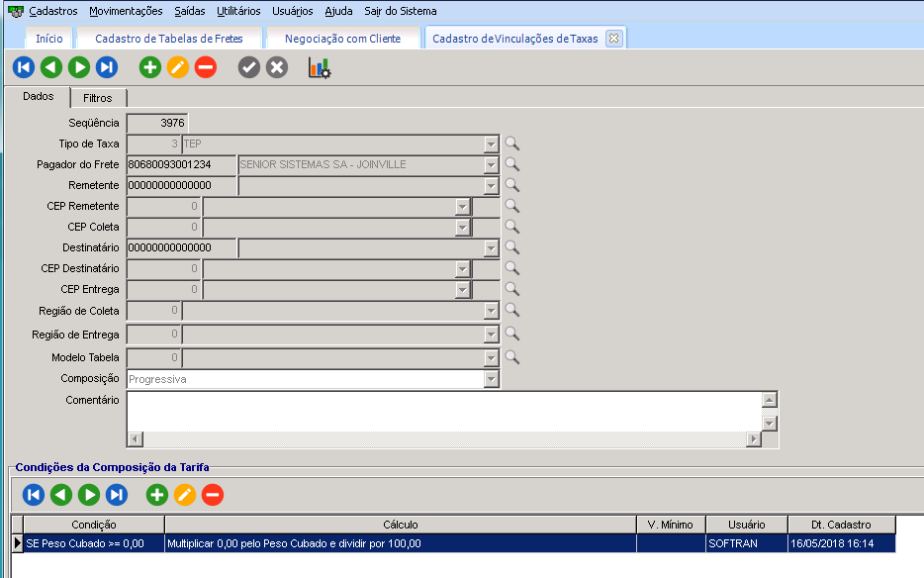Screen dimensions: 924x578
Task: Open the chart report settings icon
Action: point(320,67)
